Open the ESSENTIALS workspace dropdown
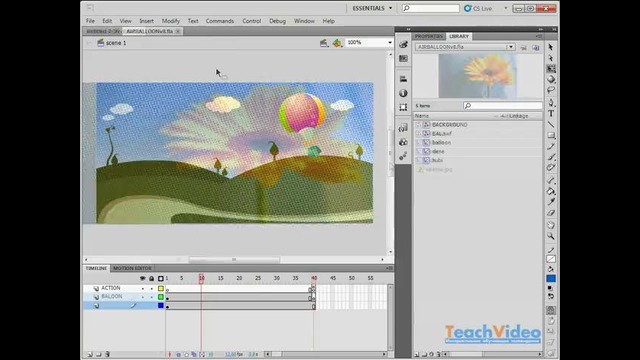The width and height of the screenshot is (640, 360). click(x=372, y=8)
